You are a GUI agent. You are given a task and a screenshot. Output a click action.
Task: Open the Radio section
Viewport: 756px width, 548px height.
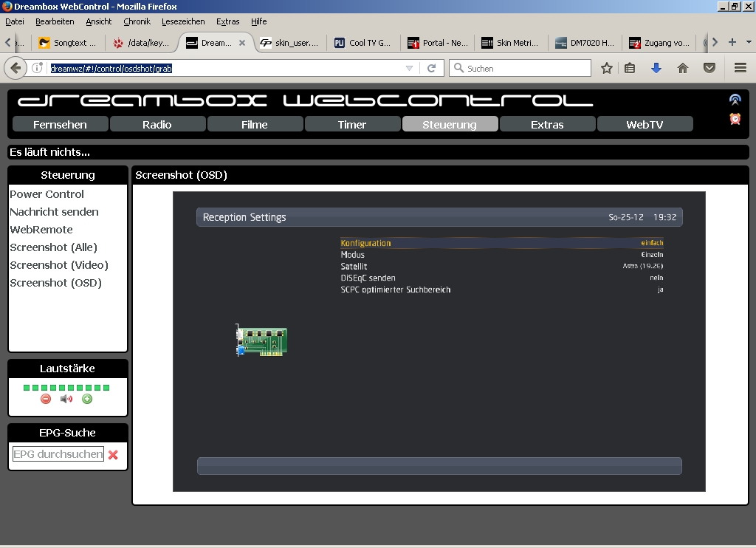coord(158,125)
